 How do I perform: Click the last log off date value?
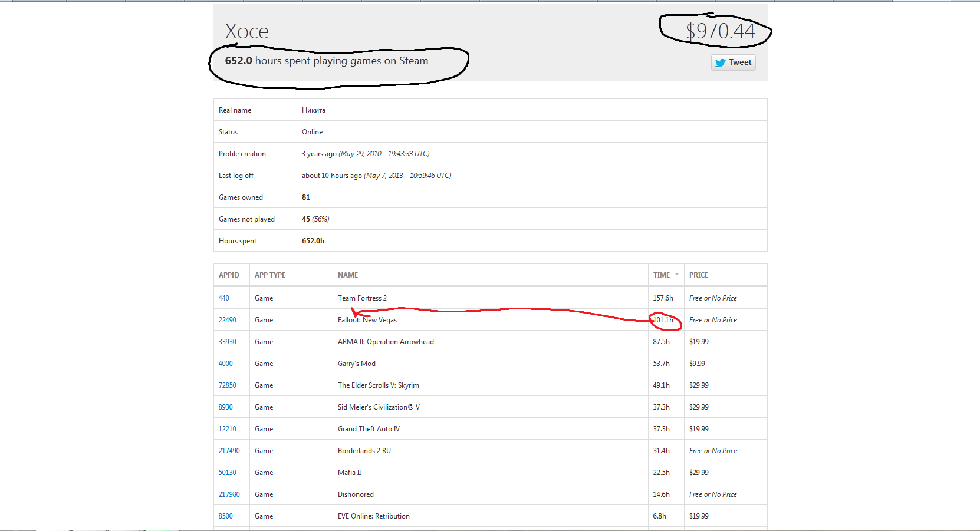click(377, 176)
